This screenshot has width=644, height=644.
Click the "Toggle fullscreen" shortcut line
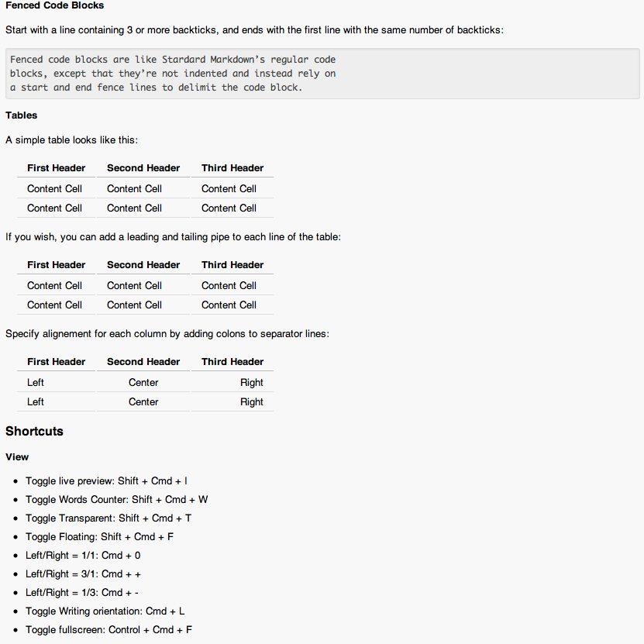click(x=108, y=630)
